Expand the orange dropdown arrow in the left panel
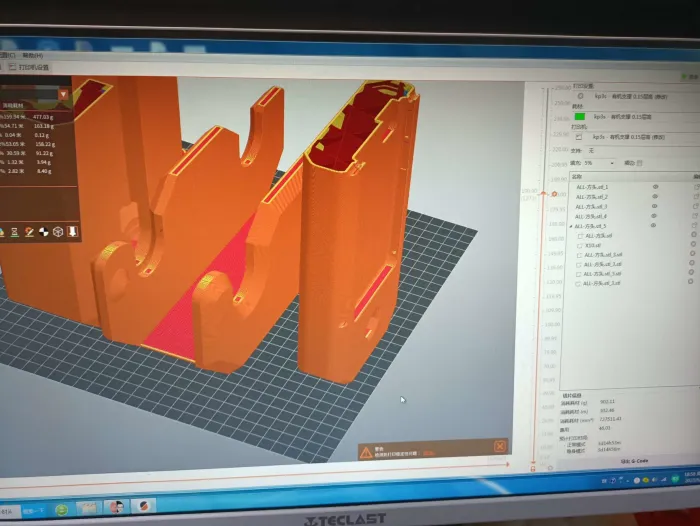The height and width of the screenshot is (526, 700). point(63,94)
